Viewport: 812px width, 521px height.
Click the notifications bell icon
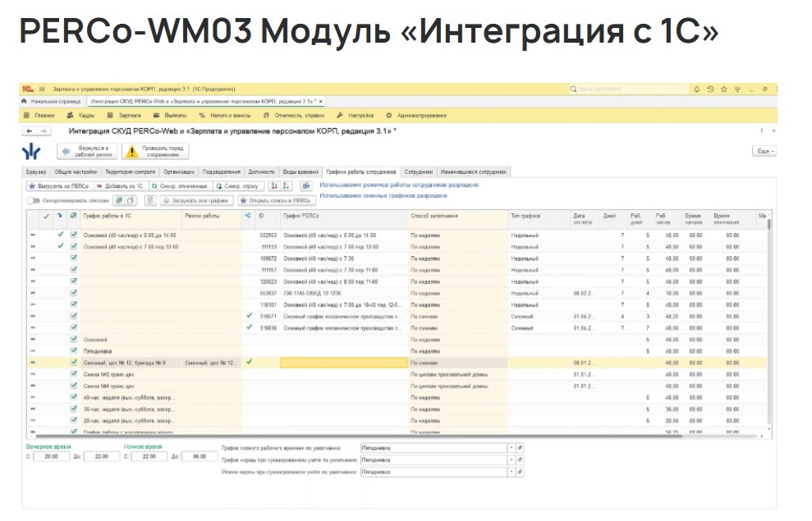click(697, 89)
